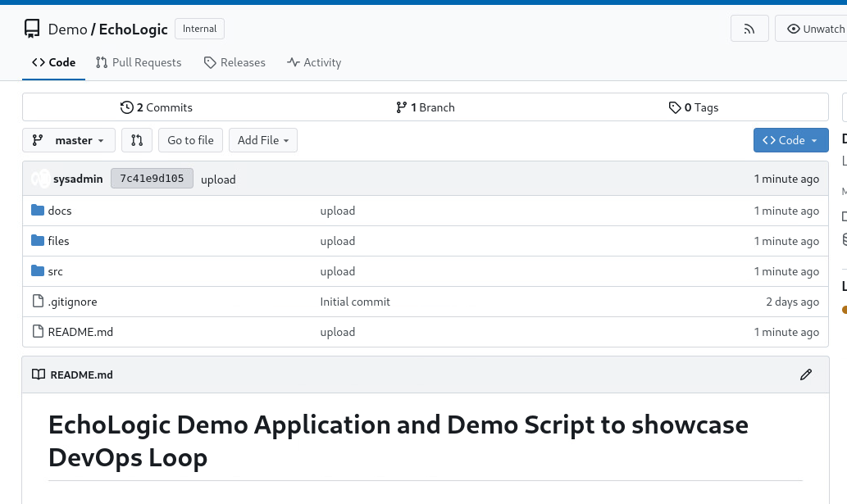Click the Go to file button
This screenshot has height=504, width=847.
(191, 140)
